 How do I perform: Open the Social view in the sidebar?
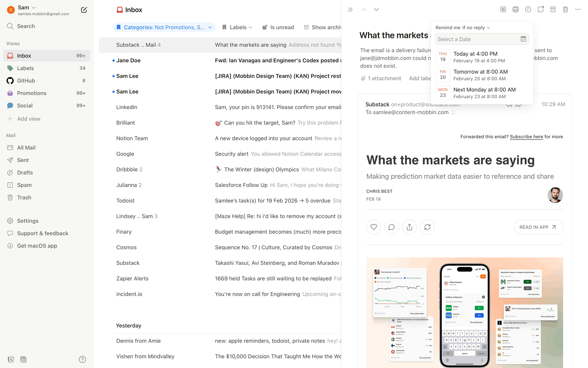(x=47, y=105)
